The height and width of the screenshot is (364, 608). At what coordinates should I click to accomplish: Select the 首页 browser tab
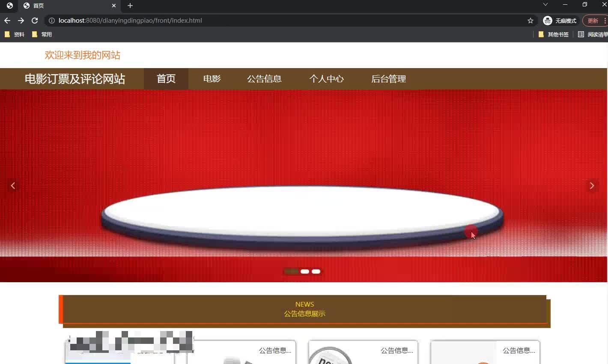tap(70, 6)
